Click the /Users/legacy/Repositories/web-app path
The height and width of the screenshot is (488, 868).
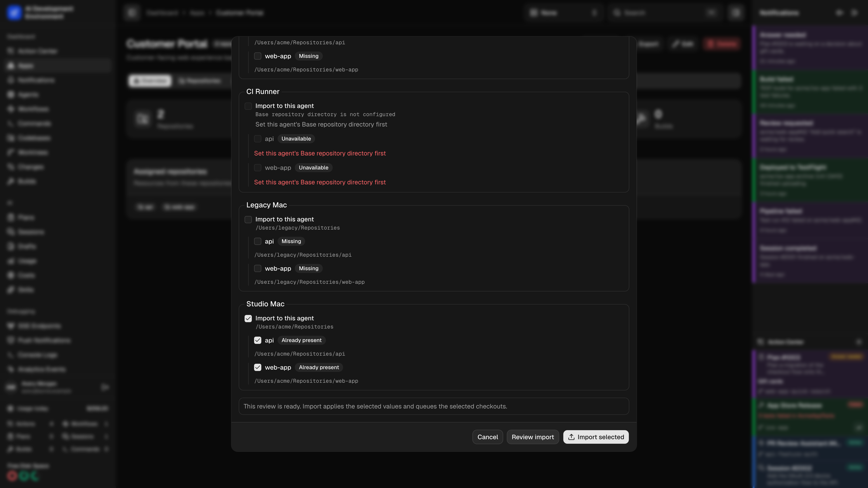(x=309, y=282)
